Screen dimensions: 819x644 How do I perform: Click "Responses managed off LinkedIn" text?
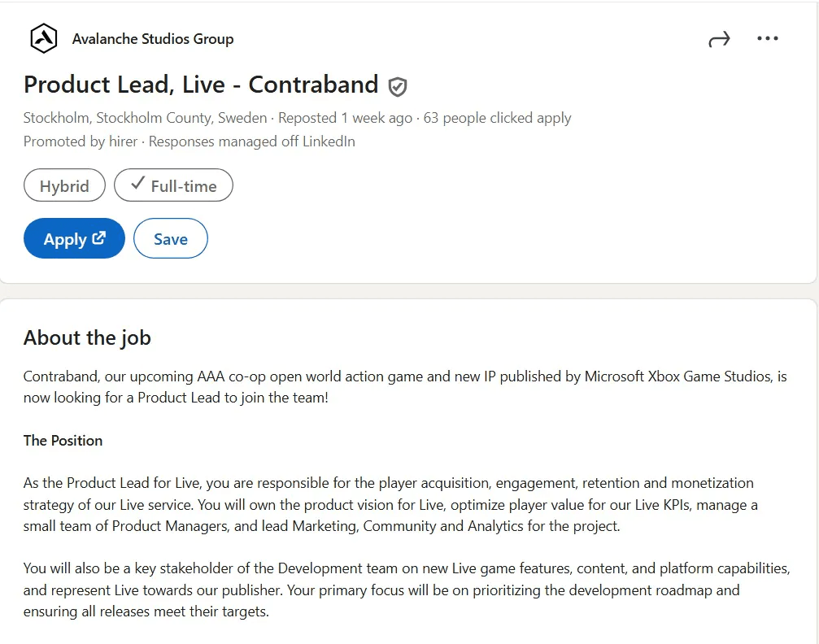coord(251,141)
